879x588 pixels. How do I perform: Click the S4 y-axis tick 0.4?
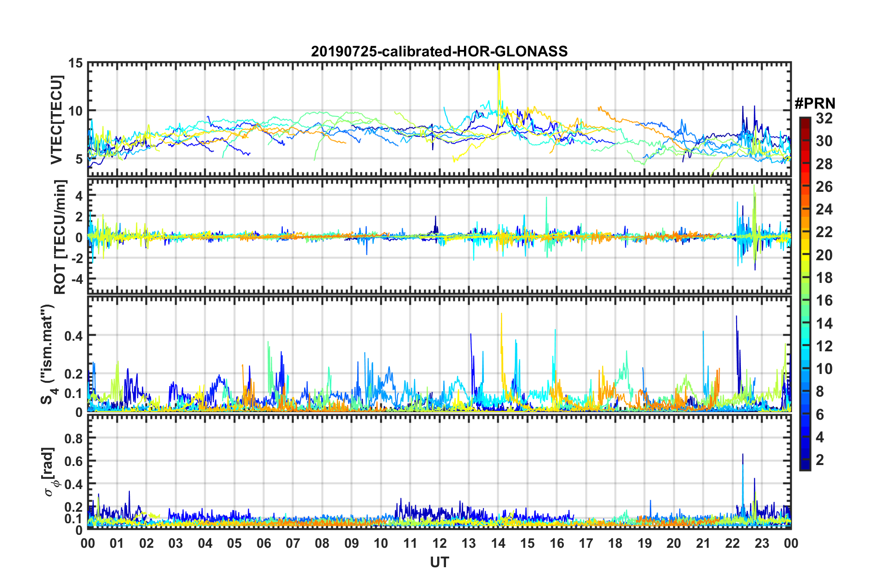[x=73, y=336]
